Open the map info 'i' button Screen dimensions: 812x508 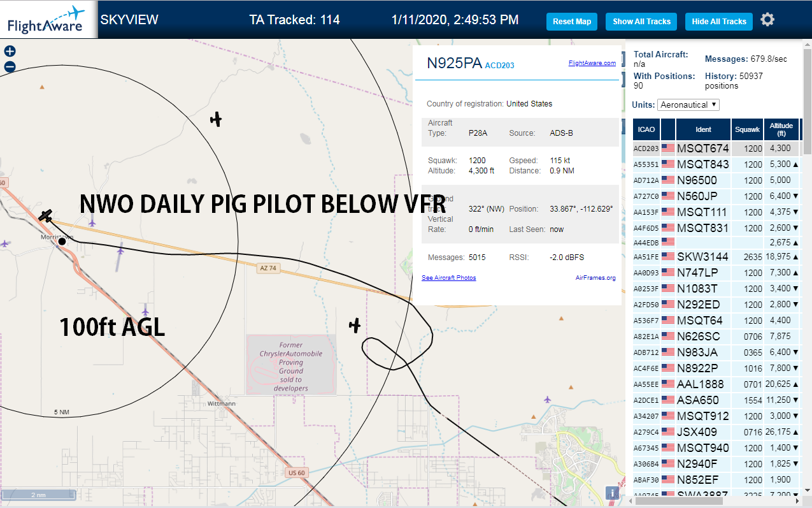612,493
